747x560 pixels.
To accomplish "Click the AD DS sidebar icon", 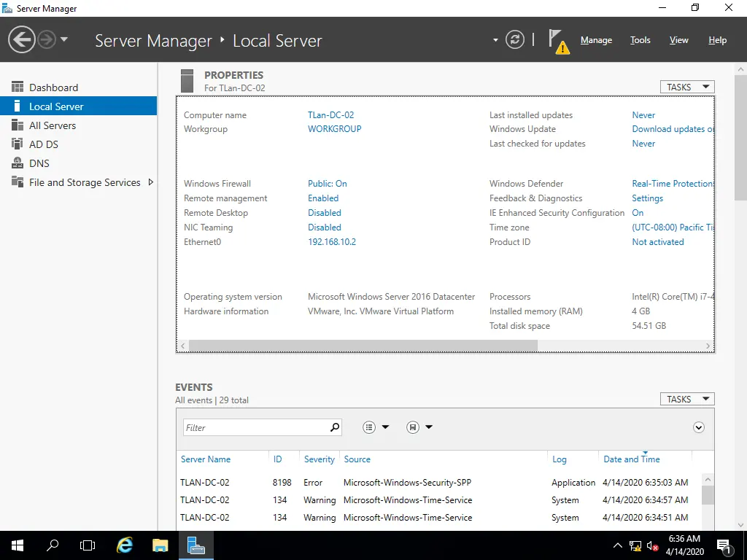I will click(18, 144).
